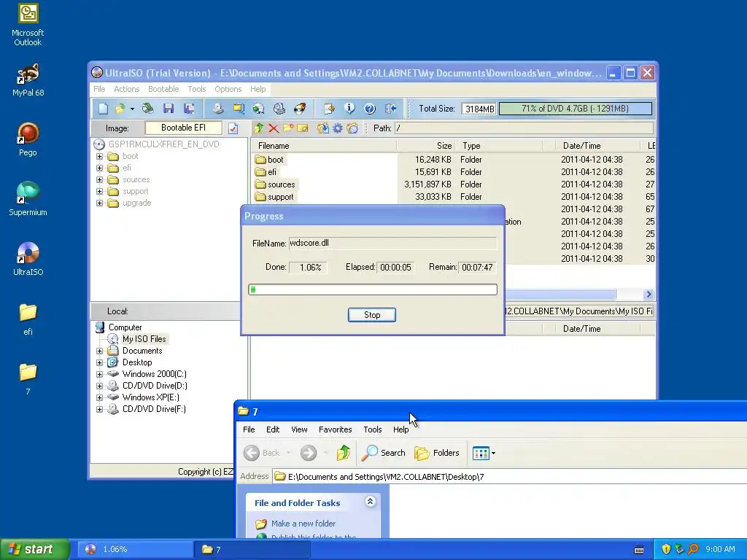The height and width of the screenshot is (560, 747).
Task: Open the Tools menu in folder 7 window
Action: (x=373, y=429)
